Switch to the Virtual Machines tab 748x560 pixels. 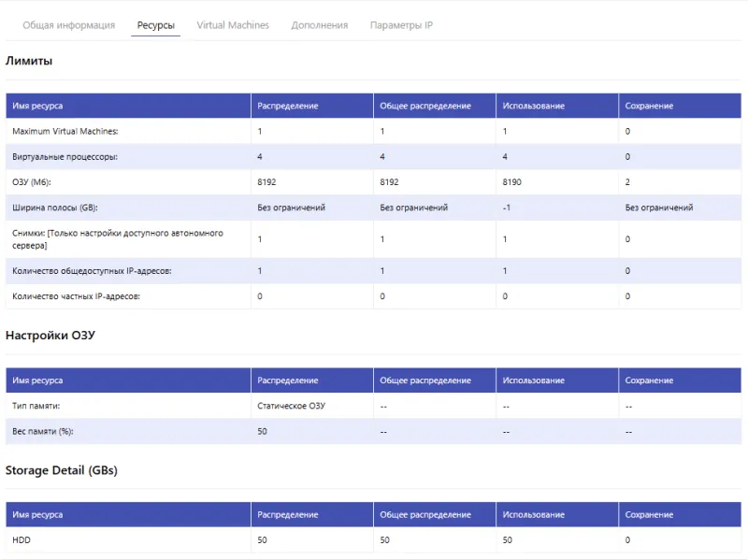(x=233, y=25)
